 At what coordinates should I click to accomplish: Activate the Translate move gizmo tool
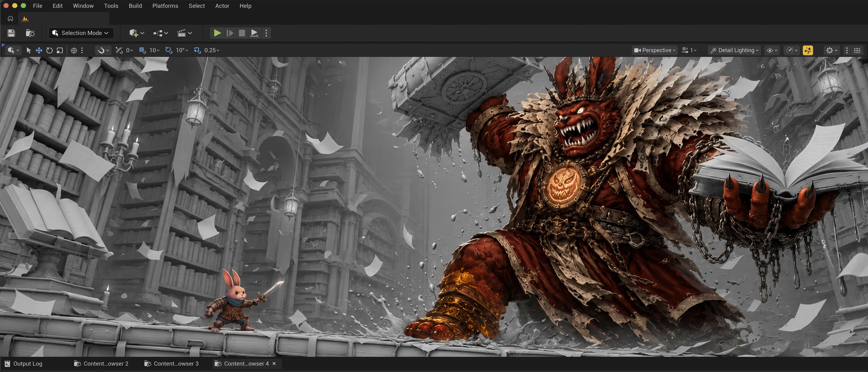pyautogui.click(x=39, y=50)
